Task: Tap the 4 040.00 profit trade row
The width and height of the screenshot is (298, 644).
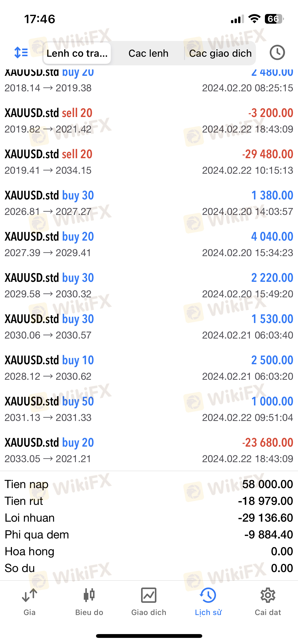Action: click(x=149, y=244)
